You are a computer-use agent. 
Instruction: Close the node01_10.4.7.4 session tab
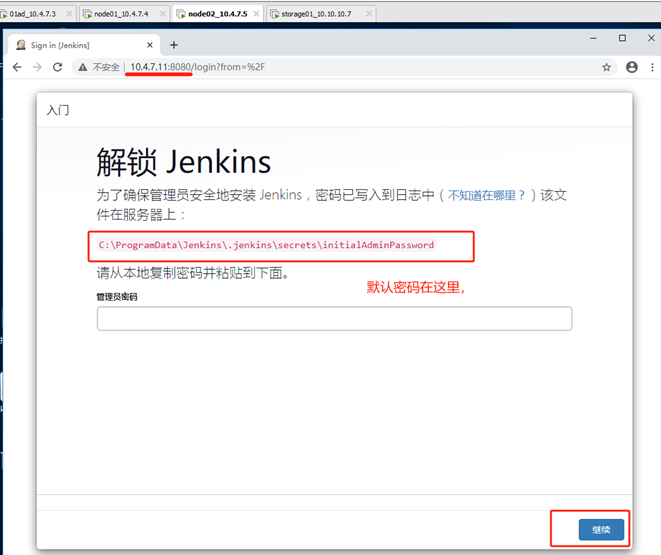[163, 14]
